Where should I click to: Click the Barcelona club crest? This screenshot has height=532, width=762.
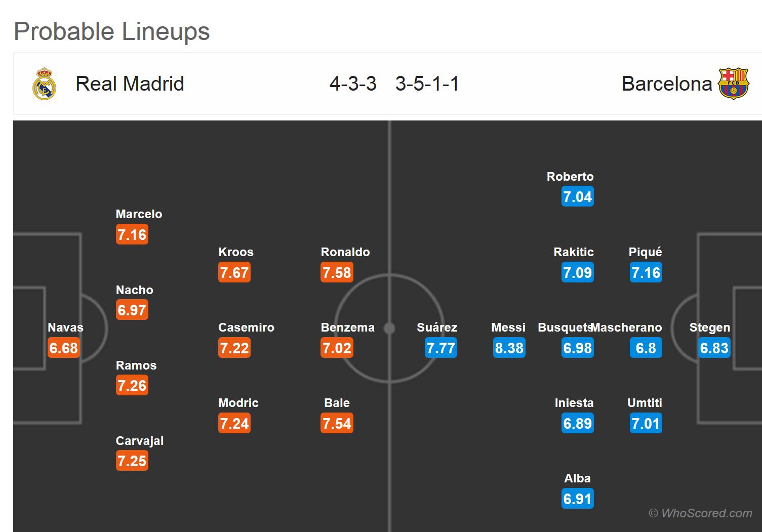(733, 84)
